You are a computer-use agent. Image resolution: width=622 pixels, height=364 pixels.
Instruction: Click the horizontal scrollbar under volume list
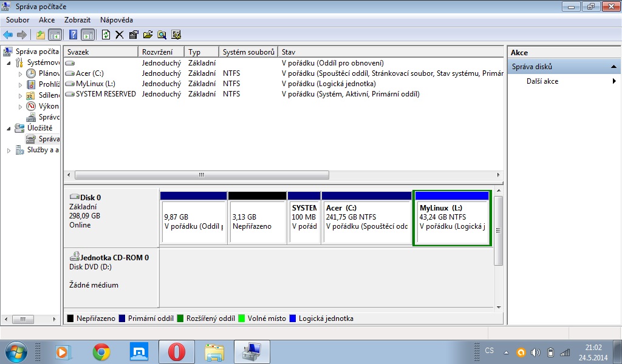[200, 175]
